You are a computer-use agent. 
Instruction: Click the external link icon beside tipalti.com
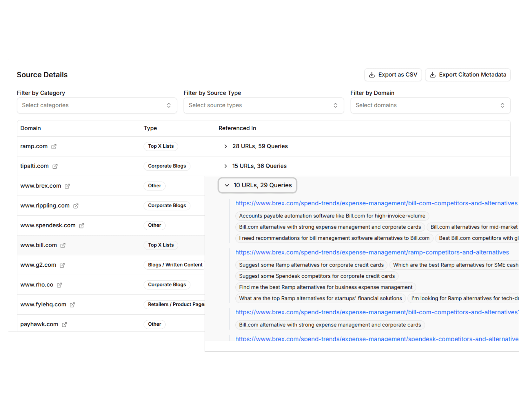coord(56,166)
